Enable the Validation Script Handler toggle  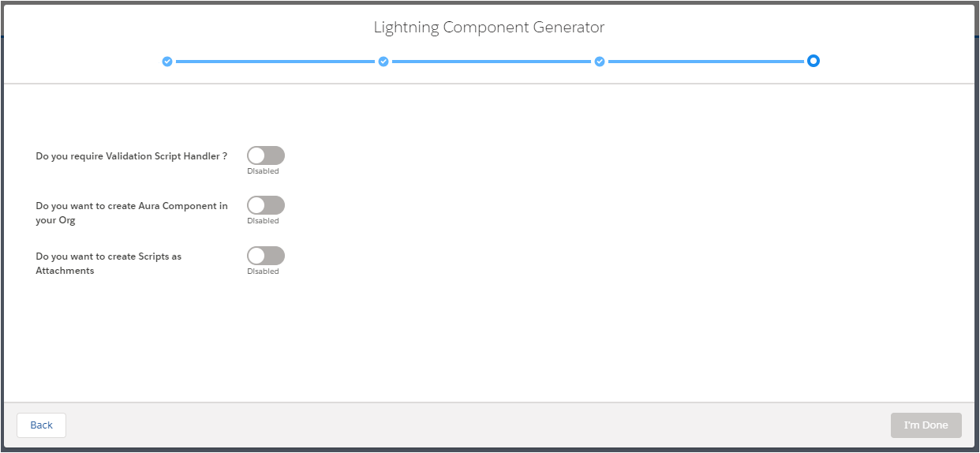pyautogui.click(x=266, y=155)
